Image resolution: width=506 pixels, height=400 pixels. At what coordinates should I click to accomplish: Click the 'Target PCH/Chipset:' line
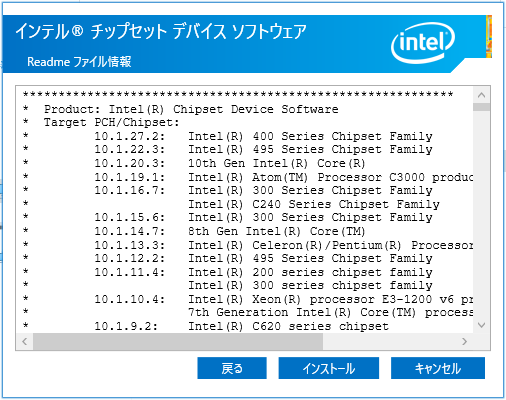point(112,123)
